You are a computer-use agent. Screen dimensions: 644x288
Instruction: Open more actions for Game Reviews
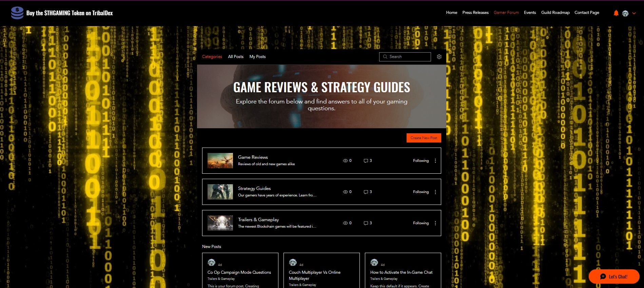(x=435, y=161)
